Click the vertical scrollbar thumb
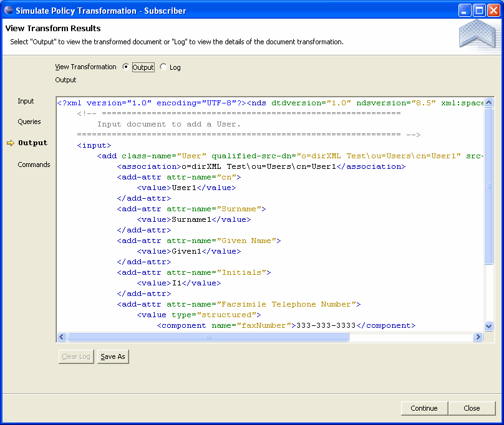 488,186
